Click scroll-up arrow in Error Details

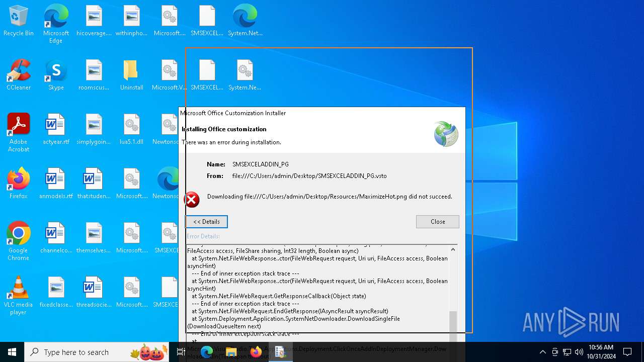click(x=453, y=249)
